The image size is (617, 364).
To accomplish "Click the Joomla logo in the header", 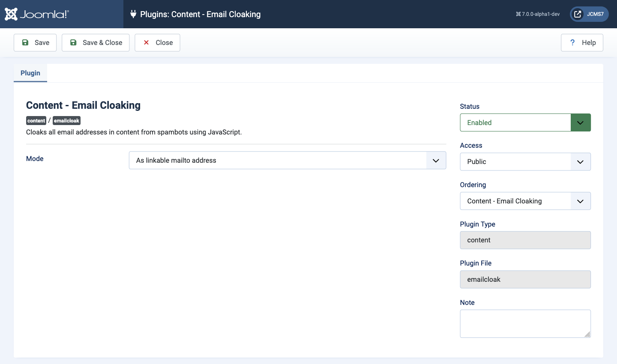I will point(36,14).
